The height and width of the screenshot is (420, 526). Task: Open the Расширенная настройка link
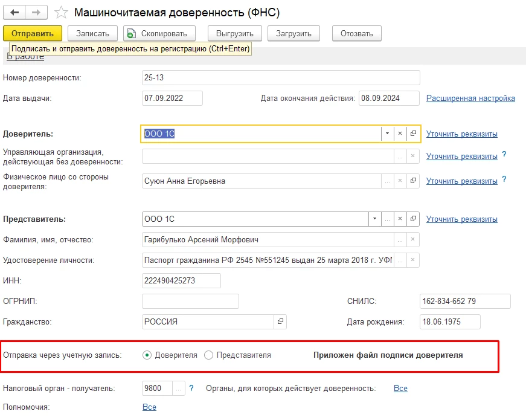coord(470,98)
